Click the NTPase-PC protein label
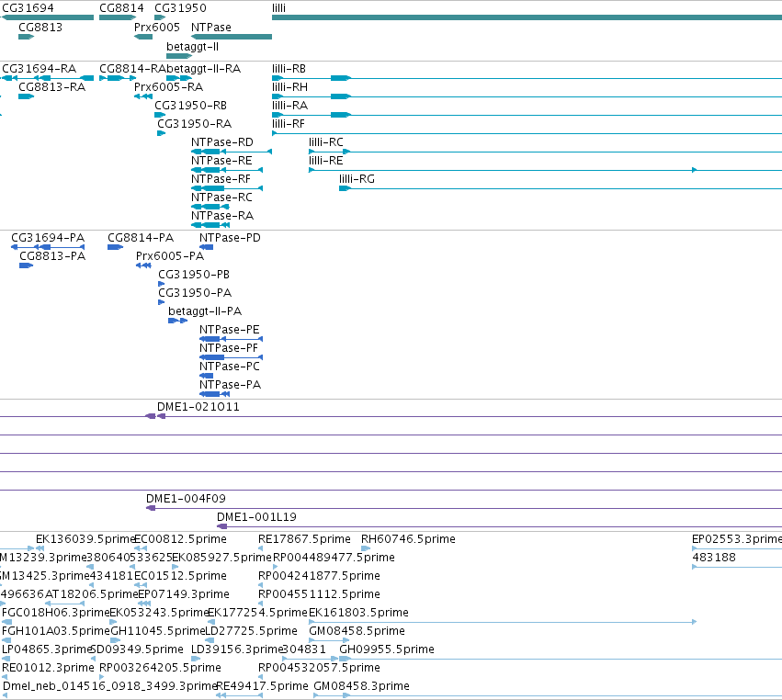The height and width of the screenshot is (700, 782). click(x=230, y=366)
